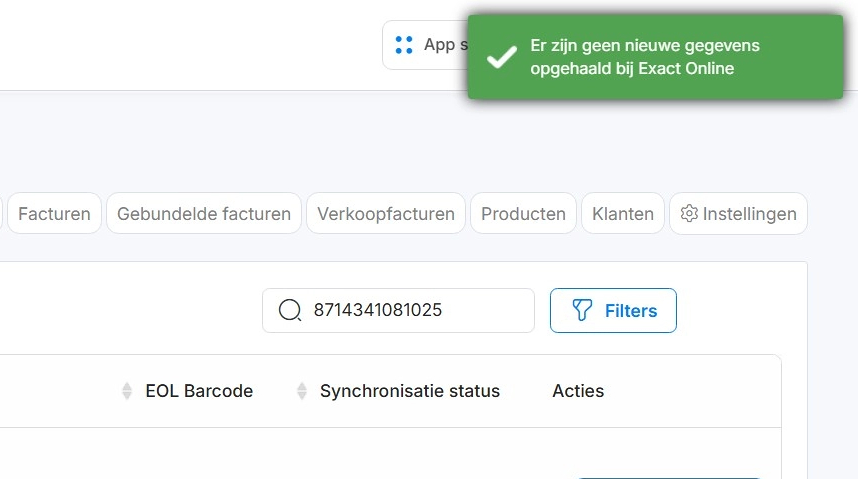Click the white checkmark icon in notification

[501, 58]
